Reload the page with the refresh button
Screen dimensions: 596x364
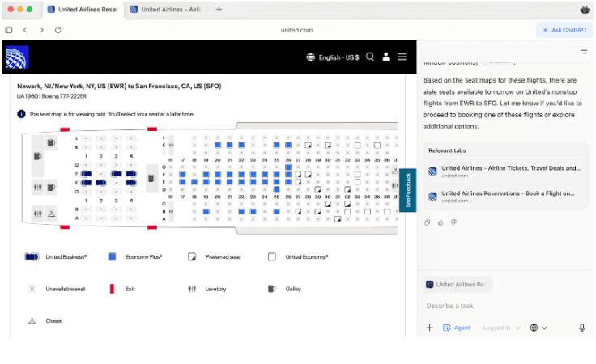pyautogui.click(x=57, y=30)
